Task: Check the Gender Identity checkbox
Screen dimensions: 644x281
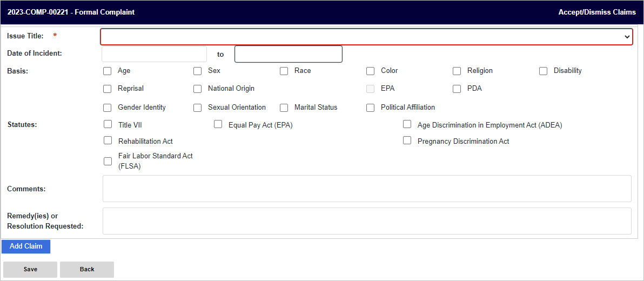Action: pos(107,108)
